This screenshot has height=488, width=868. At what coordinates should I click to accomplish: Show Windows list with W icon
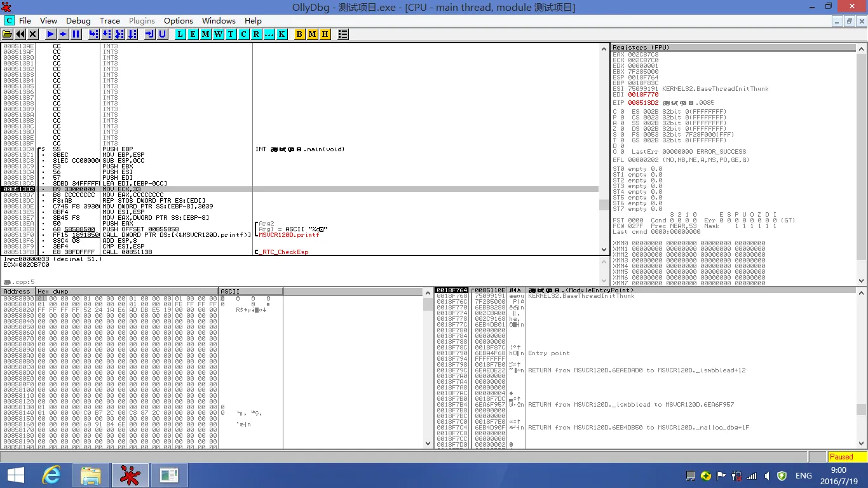click(219, 34)
